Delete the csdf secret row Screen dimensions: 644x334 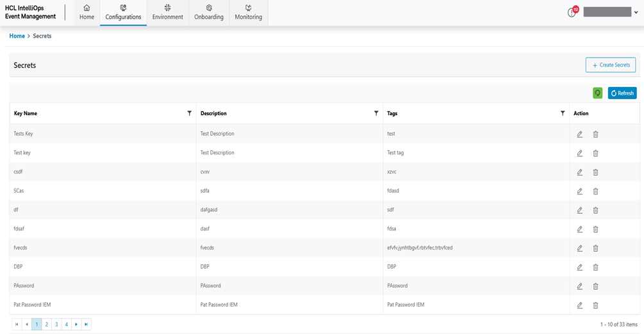coord(595,172)
